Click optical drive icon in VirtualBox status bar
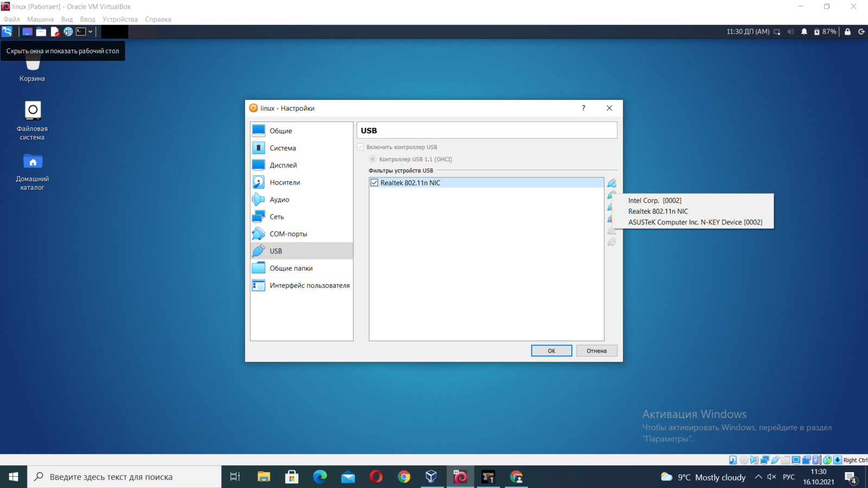Image resolution: width=868 pixels, height=488 pixels. 744,460
